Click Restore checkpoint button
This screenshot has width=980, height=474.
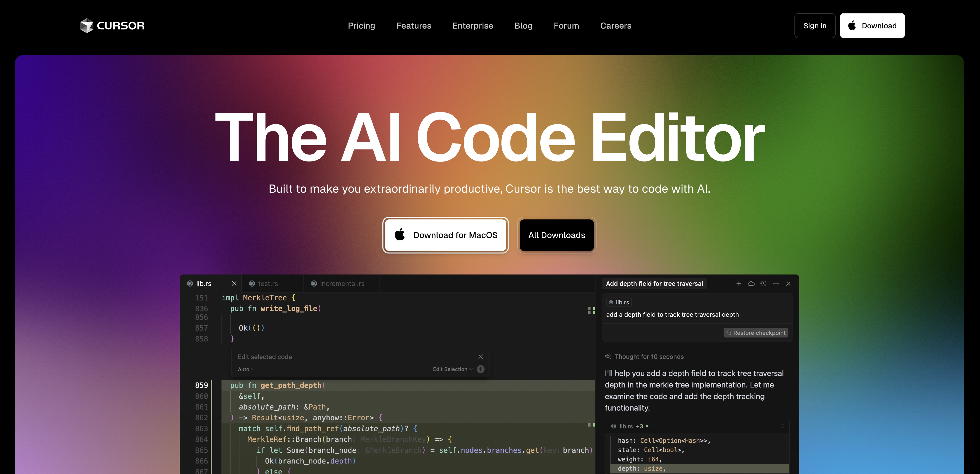(x=756, y=333)
